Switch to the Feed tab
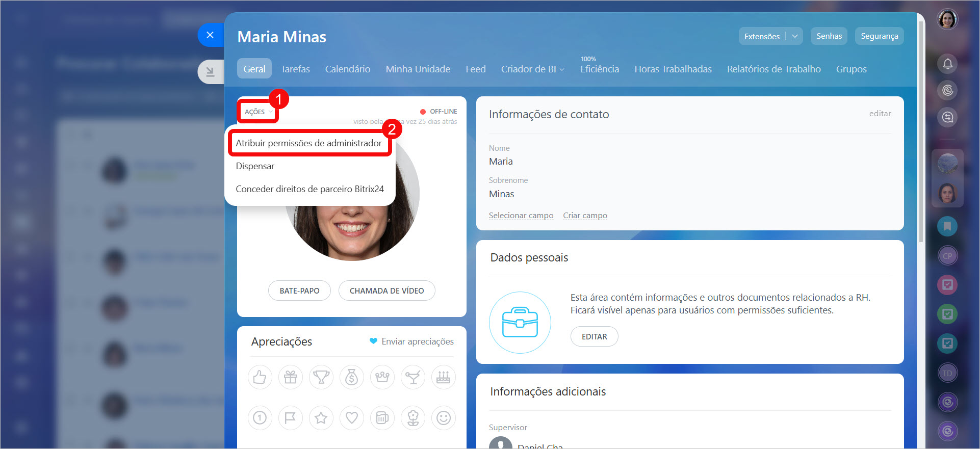The image size is (980, 449). click(475, 69)
